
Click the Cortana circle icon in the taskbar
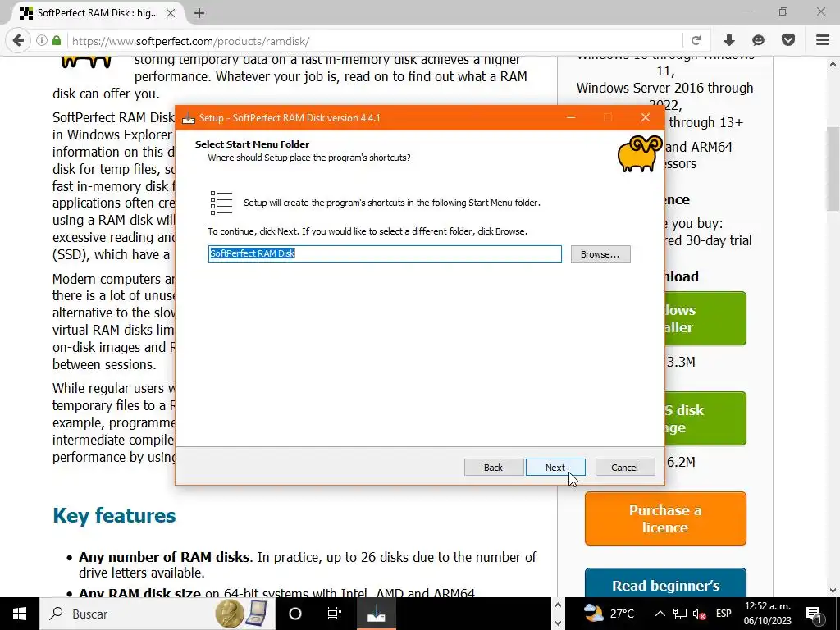point(295,614)
